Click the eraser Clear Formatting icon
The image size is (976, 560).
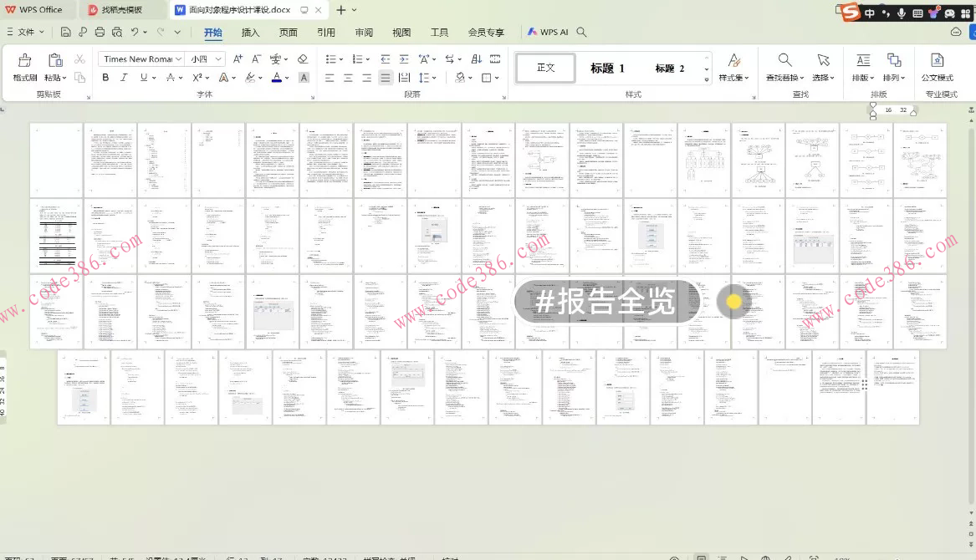click(x=303, y=59)
